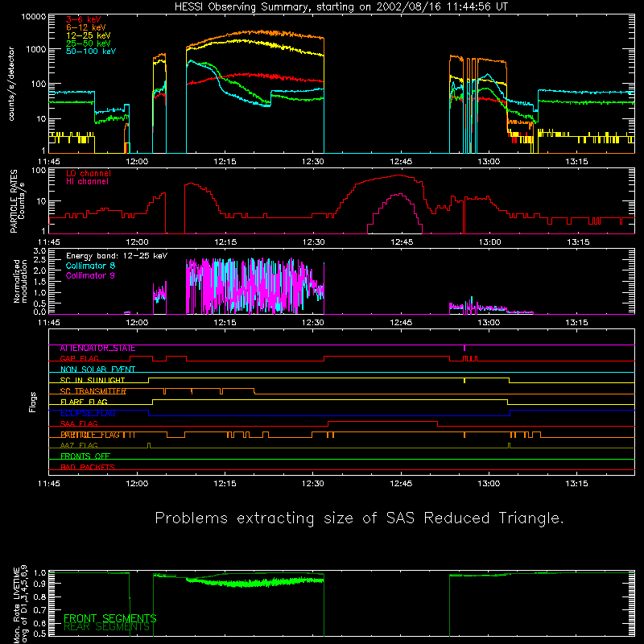Click the 12:45 tick under particle rates panel

pos(401,242)
